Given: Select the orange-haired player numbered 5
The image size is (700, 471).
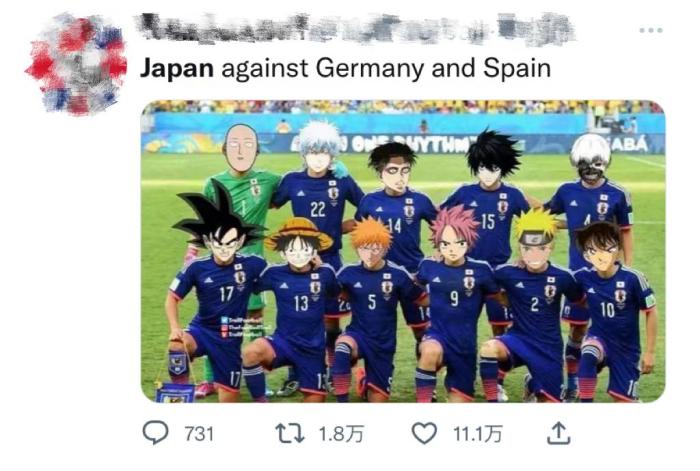Looking at the screenshot, I should click(x=373, y=308).
